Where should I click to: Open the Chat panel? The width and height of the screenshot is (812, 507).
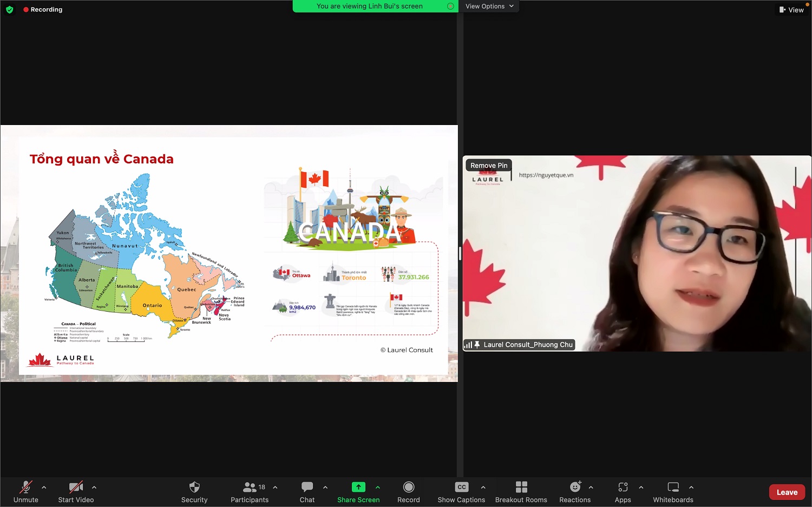coord(307,491)
